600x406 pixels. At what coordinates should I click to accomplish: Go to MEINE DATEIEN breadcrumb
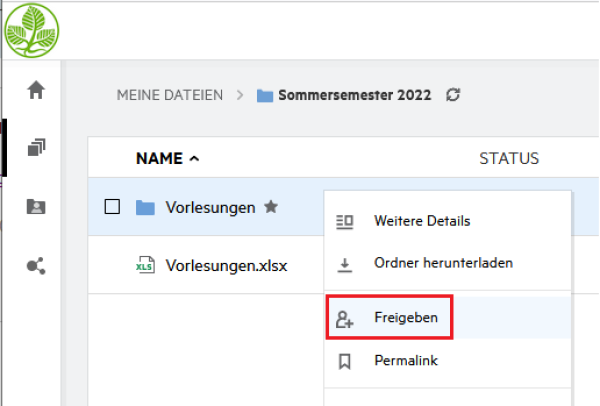[171, 95]
